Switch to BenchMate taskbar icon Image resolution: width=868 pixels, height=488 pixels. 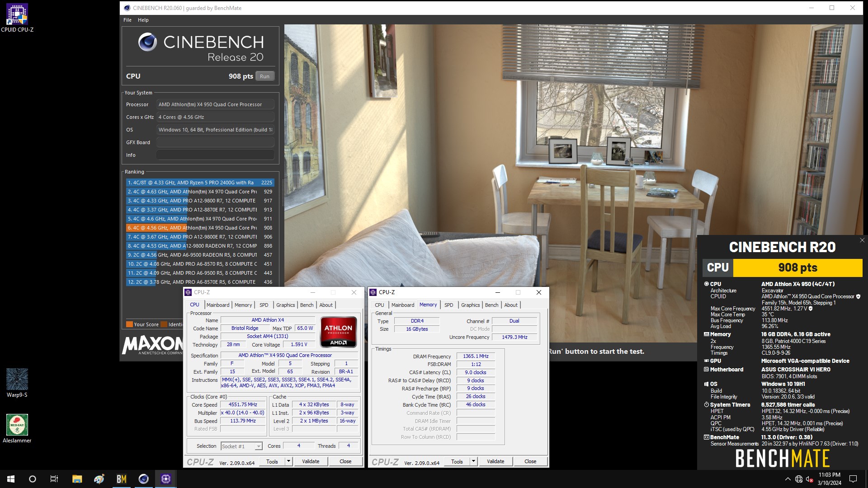[x=121, y=479]
